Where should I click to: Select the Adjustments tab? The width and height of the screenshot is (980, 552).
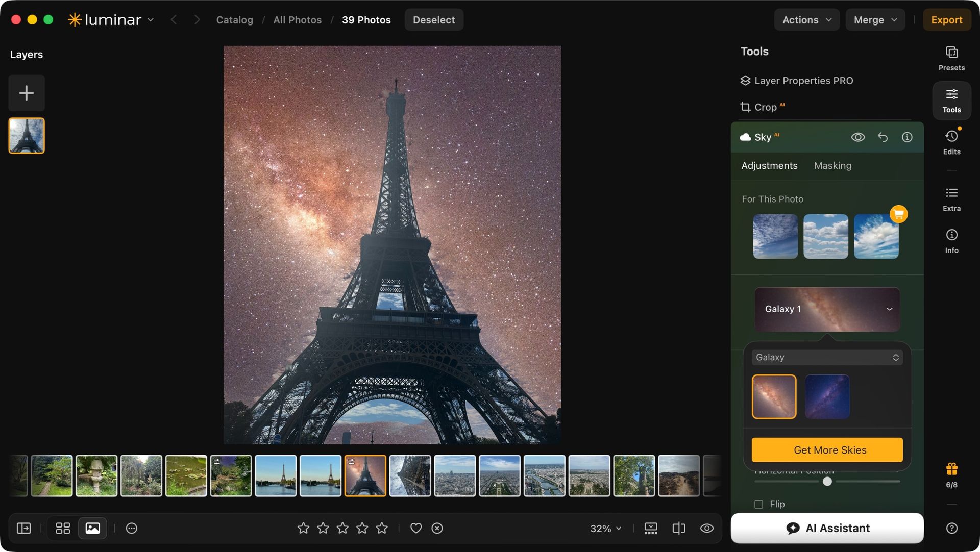769,166
